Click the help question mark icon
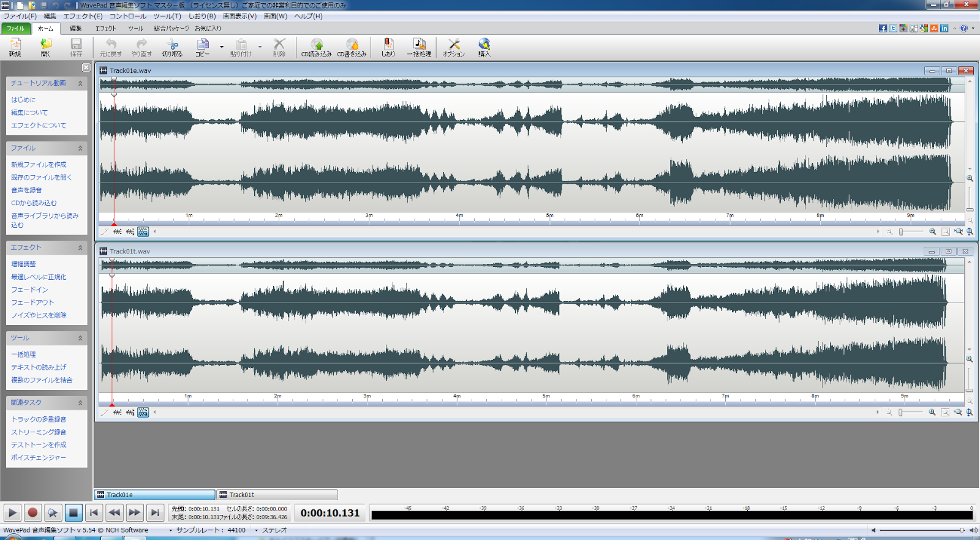 pos(964,28)
